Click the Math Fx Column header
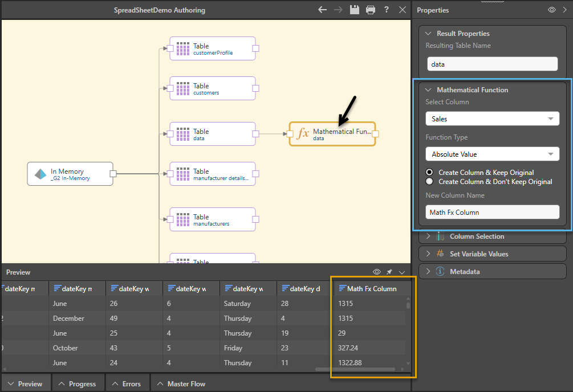The width and height of the screenshot is (573, 392). [372, 289]
